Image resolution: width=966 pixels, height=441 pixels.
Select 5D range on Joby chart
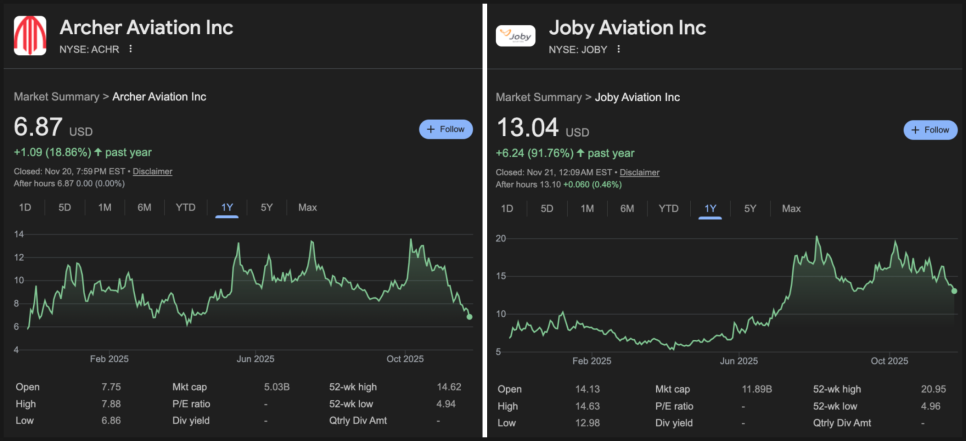[547, 208]
